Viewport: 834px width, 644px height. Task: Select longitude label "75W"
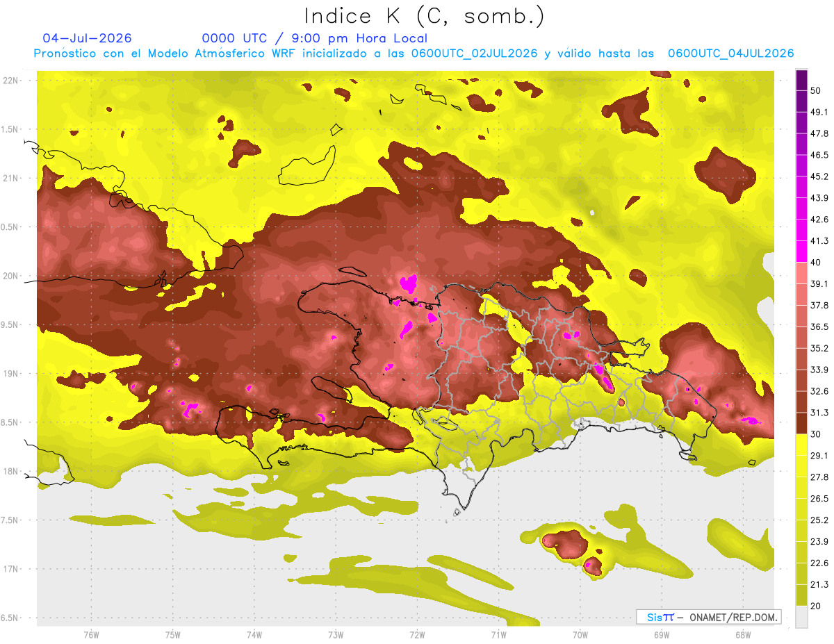point(172,634)
